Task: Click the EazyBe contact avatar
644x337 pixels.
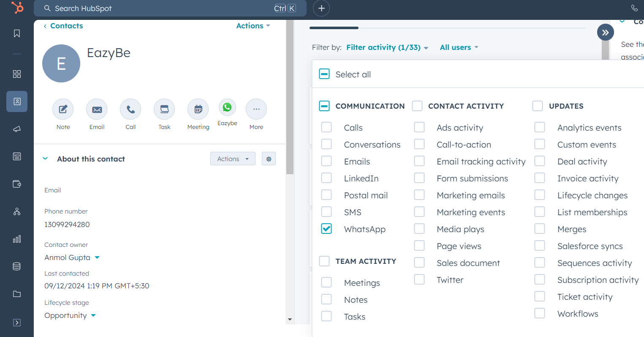Action: click(61, 63)
